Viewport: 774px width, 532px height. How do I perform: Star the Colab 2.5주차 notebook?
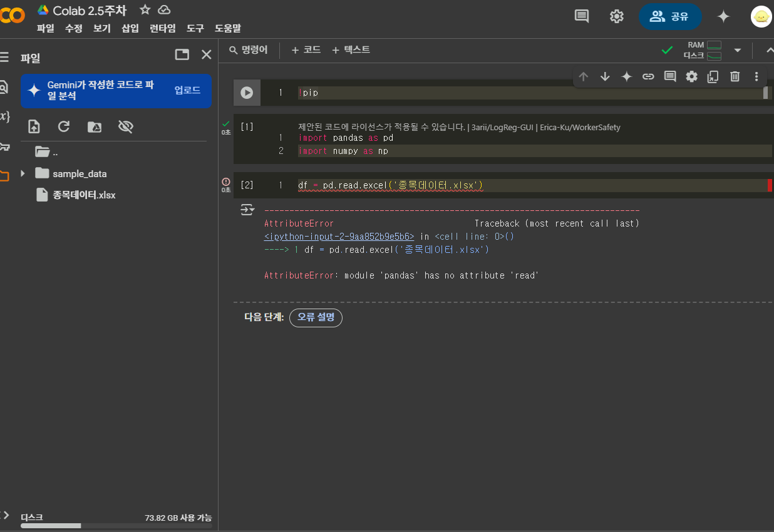coord(145,9)
